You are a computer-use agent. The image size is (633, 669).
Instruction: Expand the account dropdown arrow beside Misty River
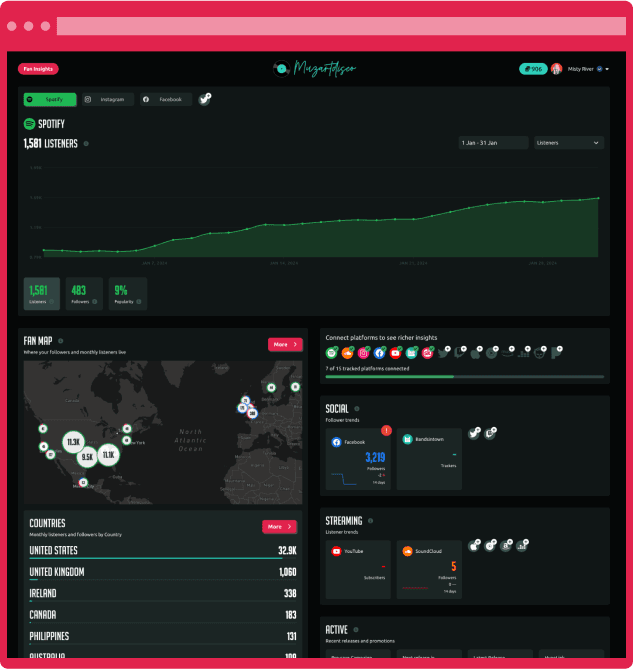coord(607,69)
